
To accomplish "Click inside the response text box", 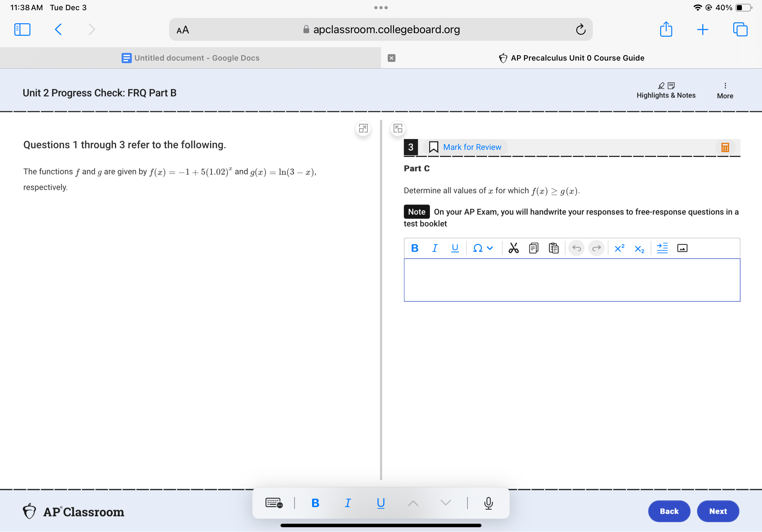I will [571, 280].
